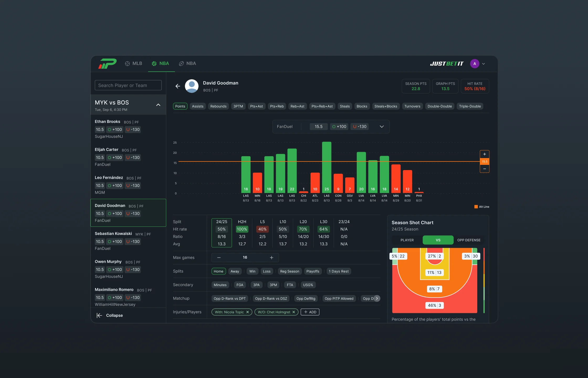Enable the Minutes secondary stat

[x=220, y=285]
